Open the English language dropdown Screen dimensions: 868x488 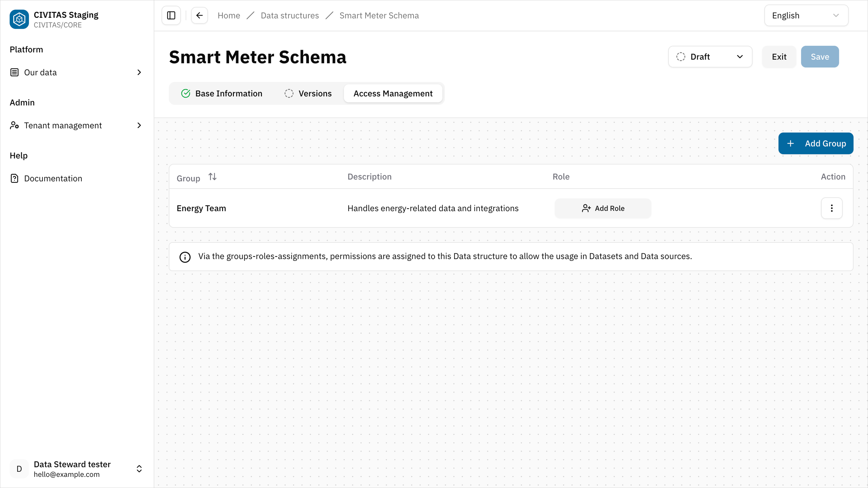click(806, 15)
